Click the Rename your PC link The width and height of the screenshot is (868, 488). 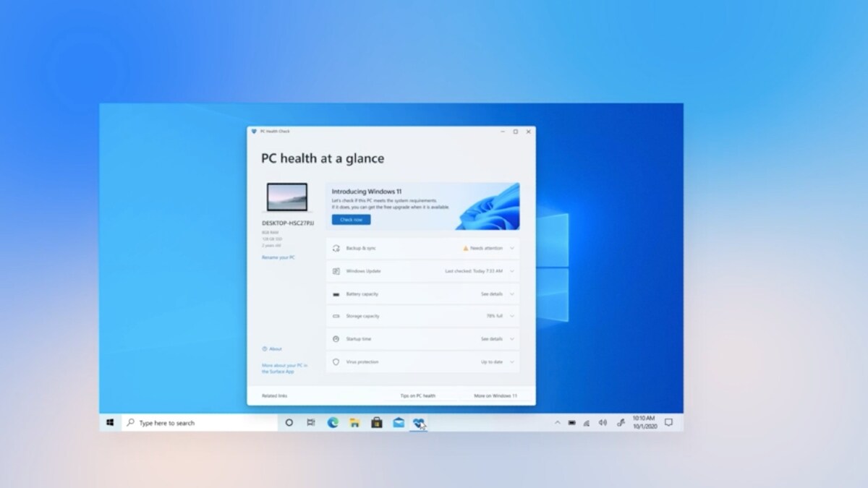click(x=278, y=257)
